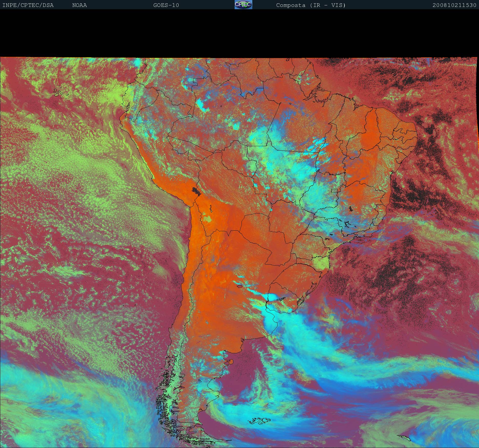Viewport: 479px width, 448px height.
Task: Click the Composta (IR - VIS) title
Action: point(311,5)
